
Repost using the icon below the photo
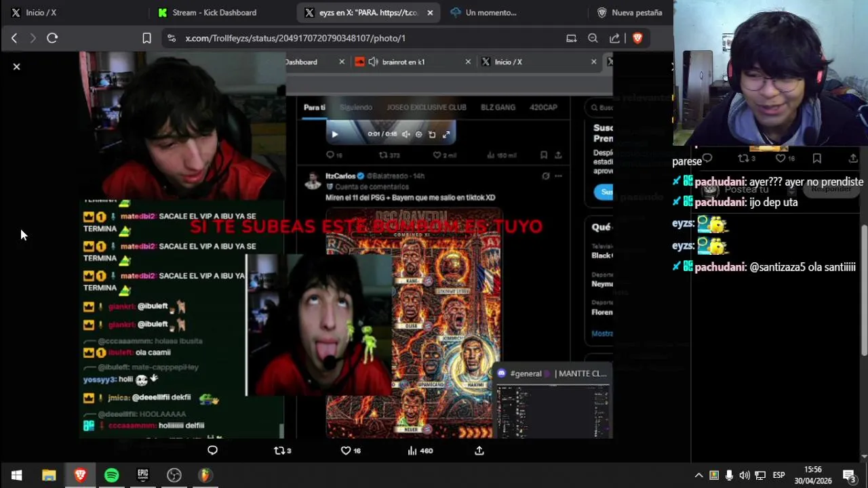[x=282, y=451]
